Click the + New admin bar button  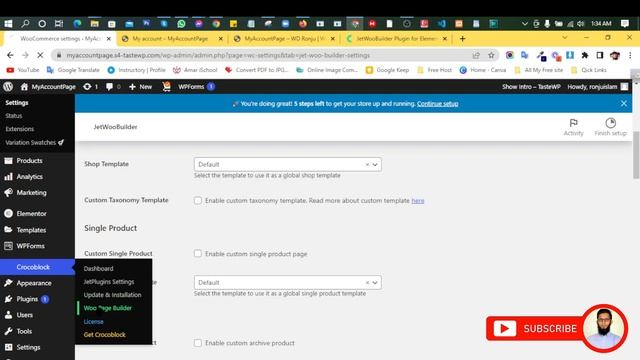140,87
